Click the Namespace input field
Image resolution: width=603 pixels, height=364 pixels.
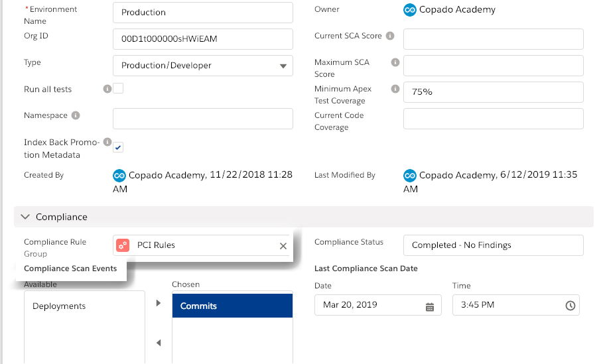(x=203, y=119)
